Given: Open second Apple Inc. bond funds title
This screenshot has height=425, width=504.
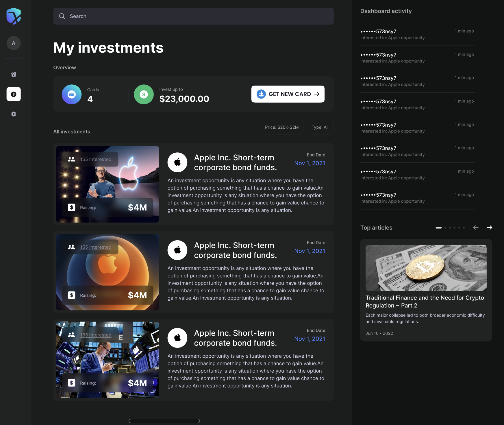Looking at the screenshot, I should pyautogui.click(x=235, y=250).
